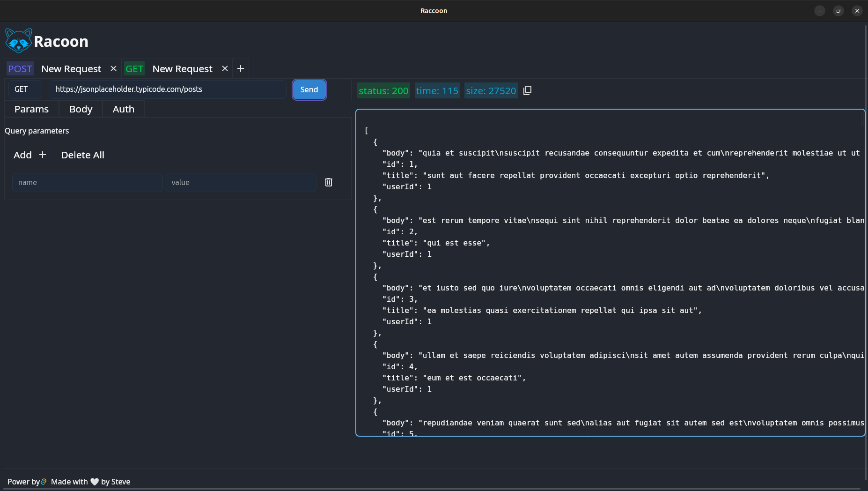Viewport: 868px width, 491px height.
Task: Click the Raccoon logo icon
Action: click(x=19, y=41)
